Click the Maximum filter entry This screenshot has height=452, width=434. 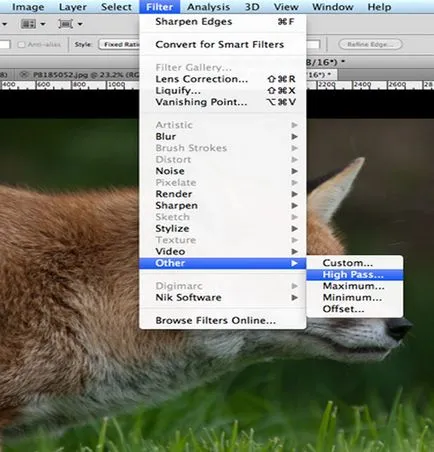[354, 286]
